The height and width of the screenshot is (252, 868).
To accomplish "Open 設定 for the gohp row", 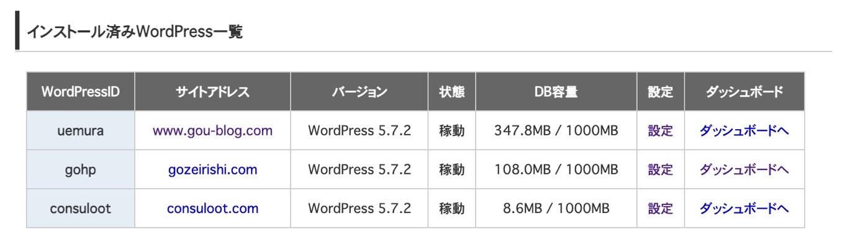I will pos(660,169).
